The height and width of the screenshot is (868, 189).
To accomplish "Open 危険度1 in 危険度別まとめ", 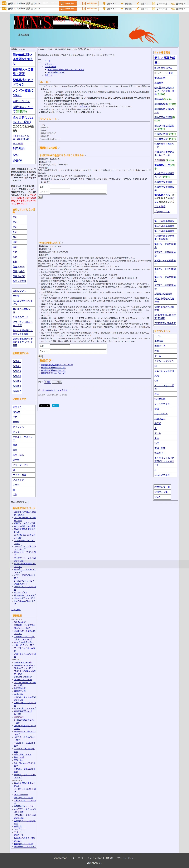I will click(x=17, y=362).
